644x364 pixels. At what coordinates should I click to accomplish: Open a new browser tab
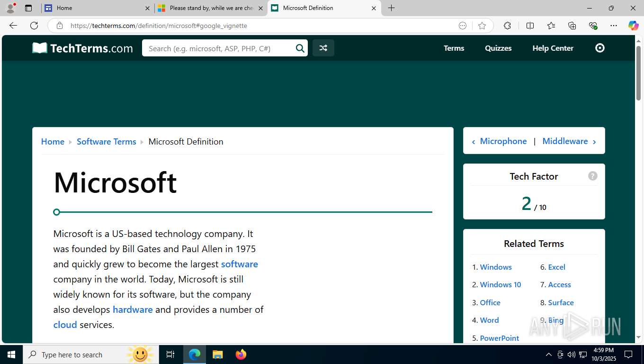click(x=391, y=8)
